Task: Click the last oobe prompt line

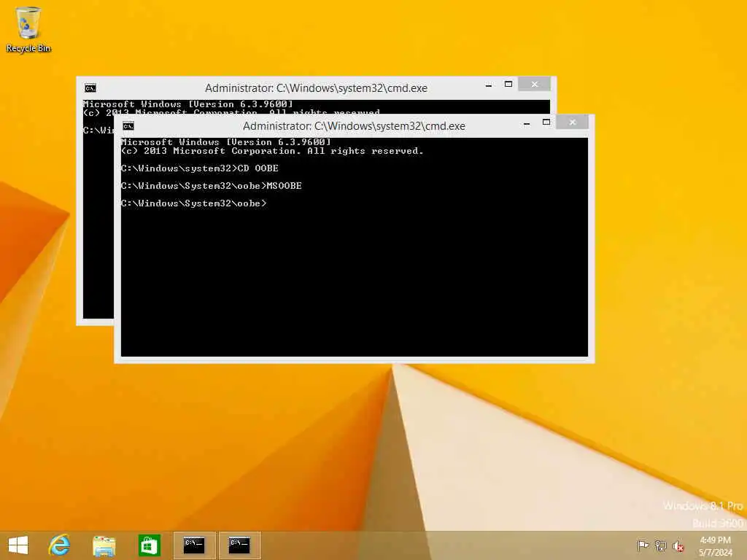Action: coord(193,203)
